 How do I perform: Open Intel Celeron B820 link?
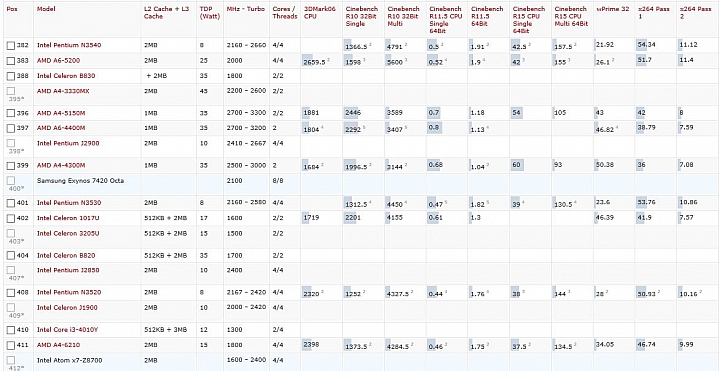click(x=66, y=255)
